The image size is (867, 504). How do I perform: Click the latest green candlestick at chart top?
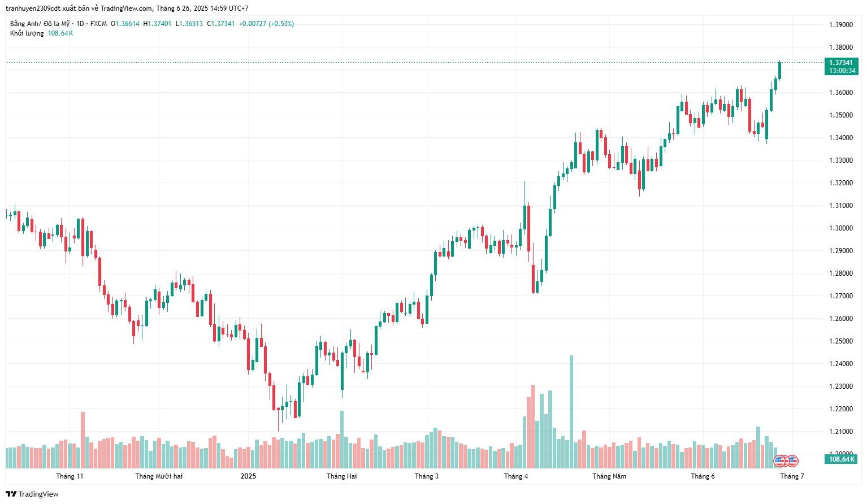point(779,71)
